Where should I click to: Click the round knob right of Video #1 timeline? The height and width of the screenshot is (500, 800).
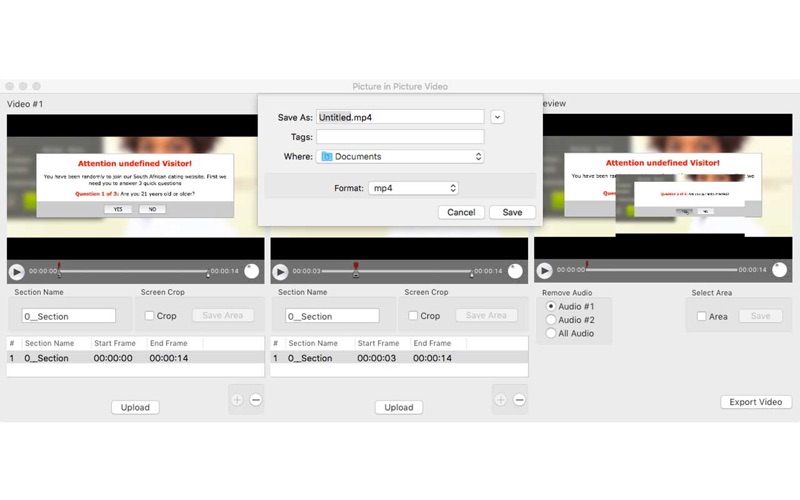click(252, 271)
